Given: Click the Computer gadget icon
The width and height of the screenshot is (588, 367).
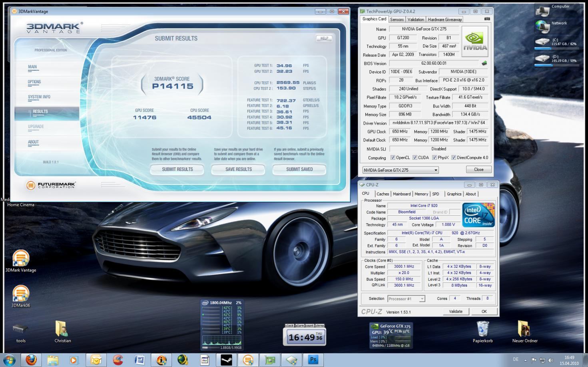Looking at the screenshot, I should coord(543,11).
